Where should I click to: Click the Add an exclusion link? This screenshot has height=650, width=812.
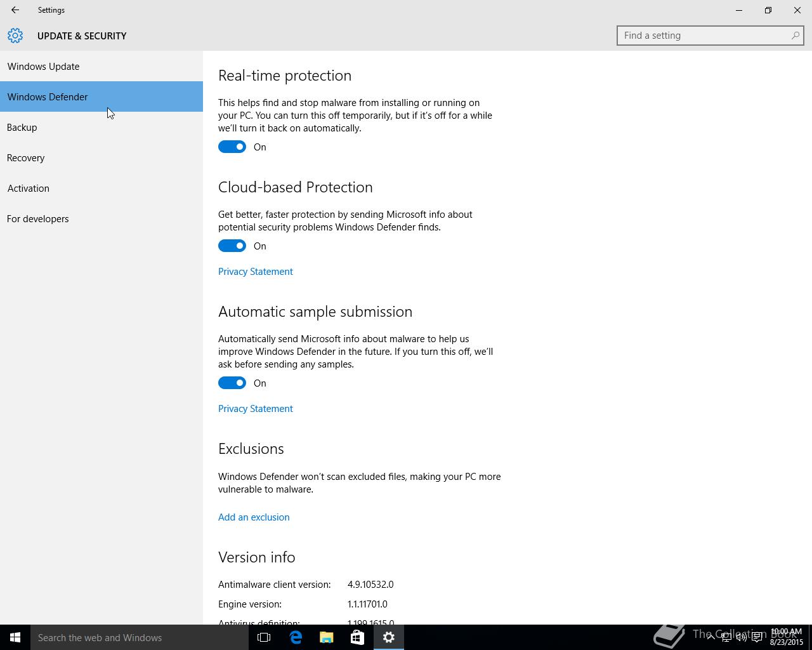coord(254,517)
